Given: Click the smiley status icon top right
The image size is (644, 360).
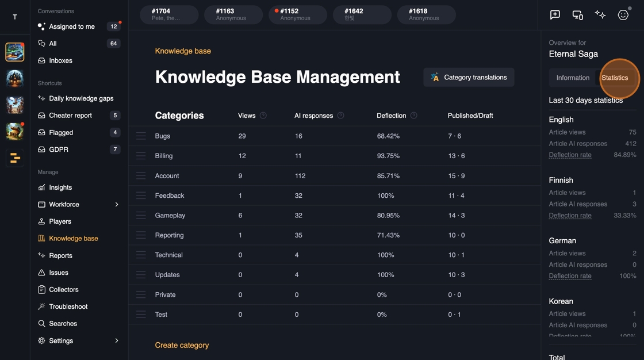Looking at the screenshot, I should coord(623,15).
